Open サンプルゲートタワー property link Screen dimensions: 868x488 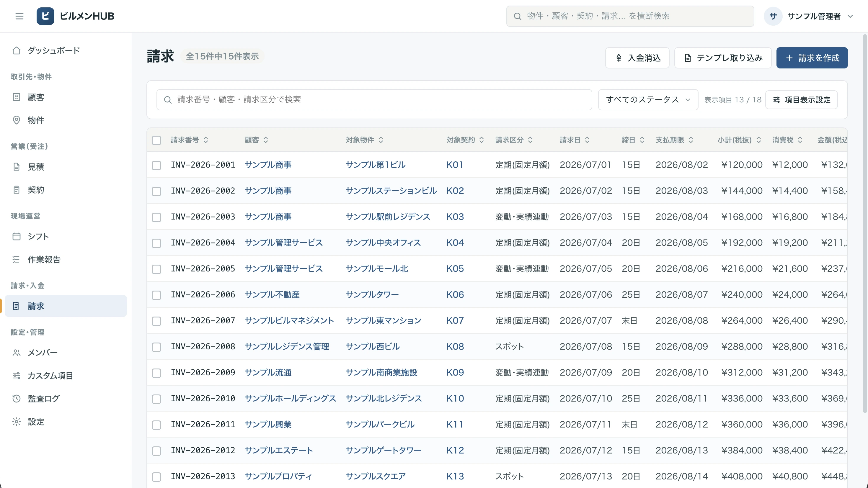click(x=384, y=450)
